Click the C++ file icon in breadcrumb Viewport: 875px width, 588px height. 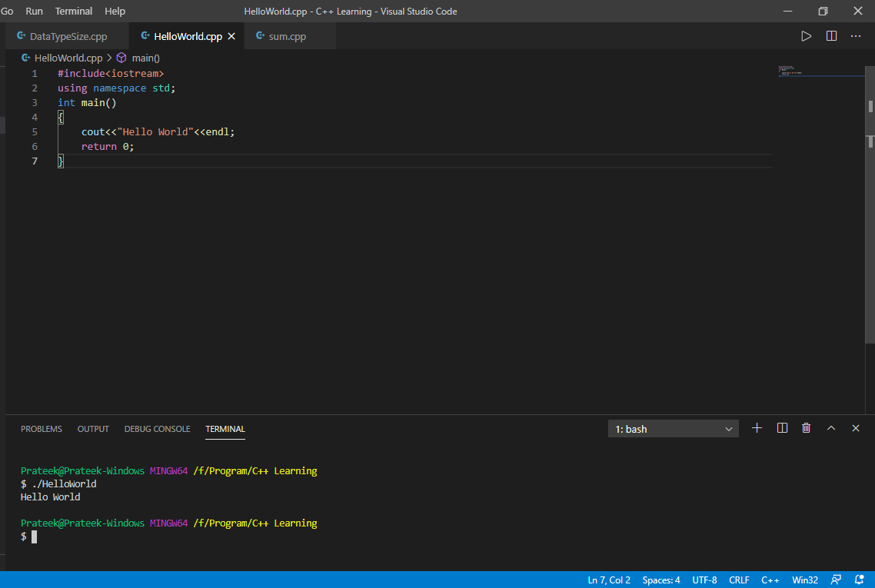pos(25,58)
